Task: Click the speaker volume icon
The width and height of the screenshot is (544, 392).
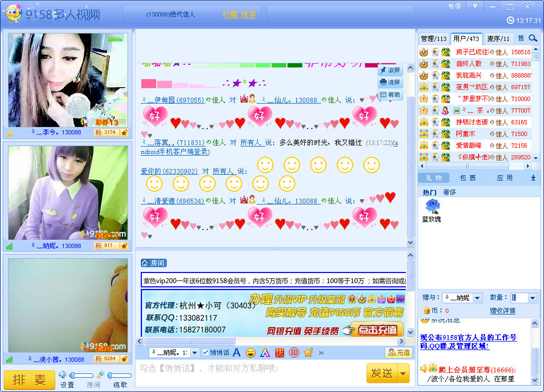Action: [63, 375]
